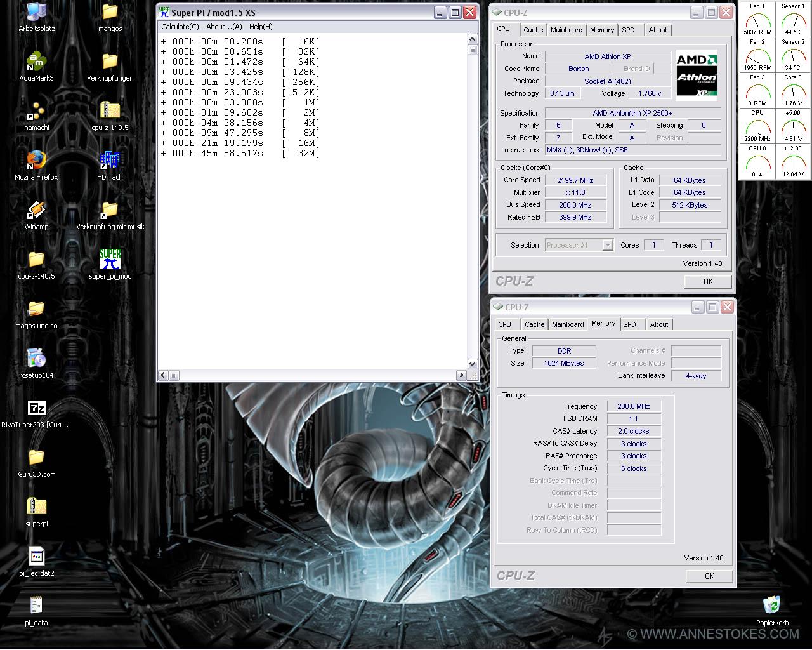812x650 pixels.
Task: Click the Code Name Barton value
Action: pyautogui.click(x=579, y=69)
